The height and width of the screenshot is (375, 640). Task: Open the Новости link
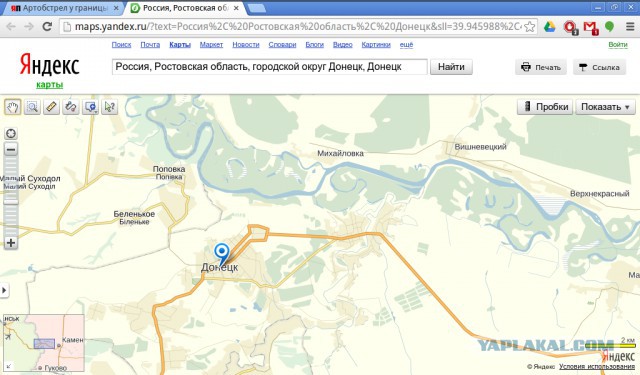(246, 44)
